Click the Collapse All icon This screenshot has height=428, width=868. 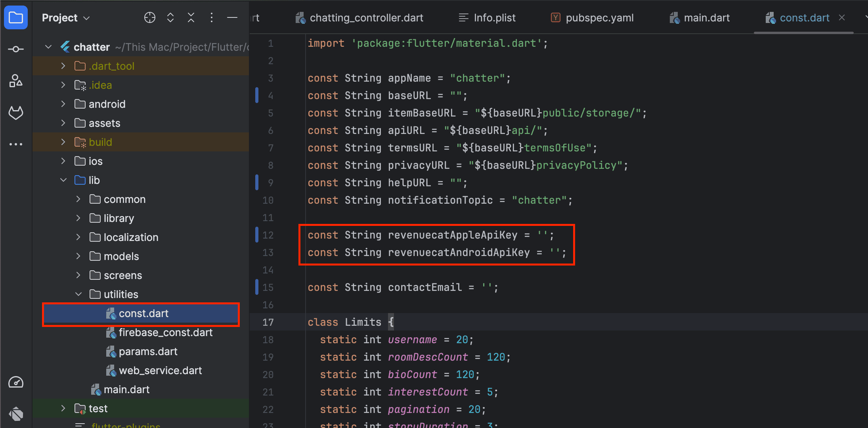191,17
